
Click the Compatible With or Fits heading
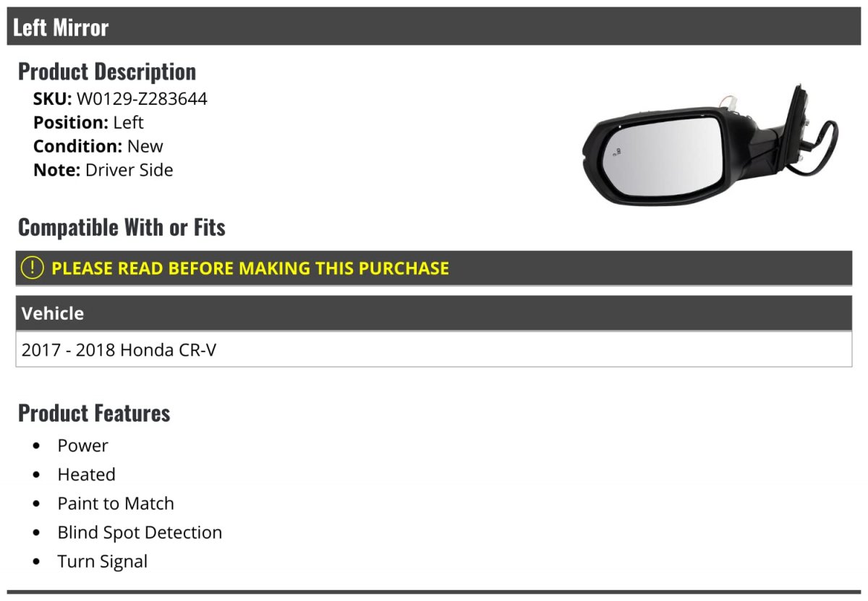pyautogui.click(x=122, y=227)
